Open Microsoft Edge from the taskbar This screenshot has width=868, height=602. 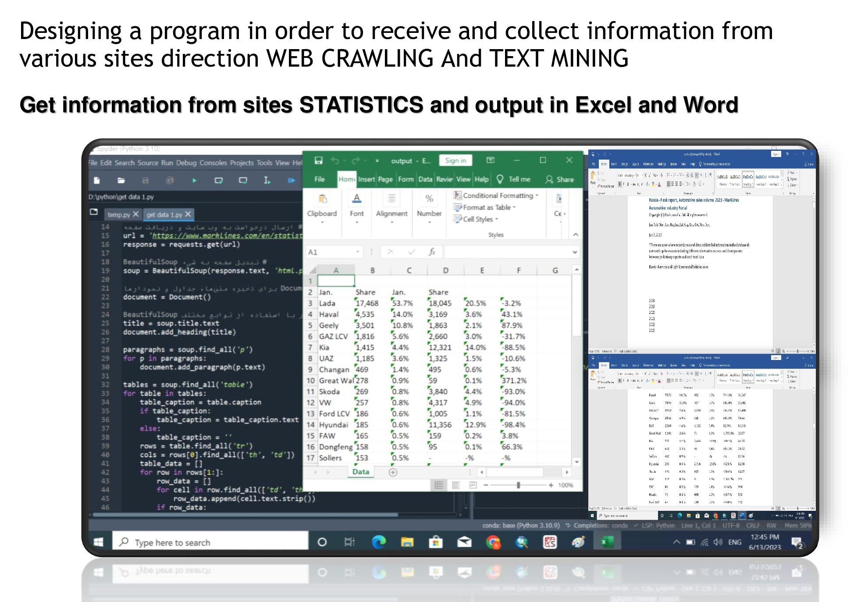click(x=378, y=542)
